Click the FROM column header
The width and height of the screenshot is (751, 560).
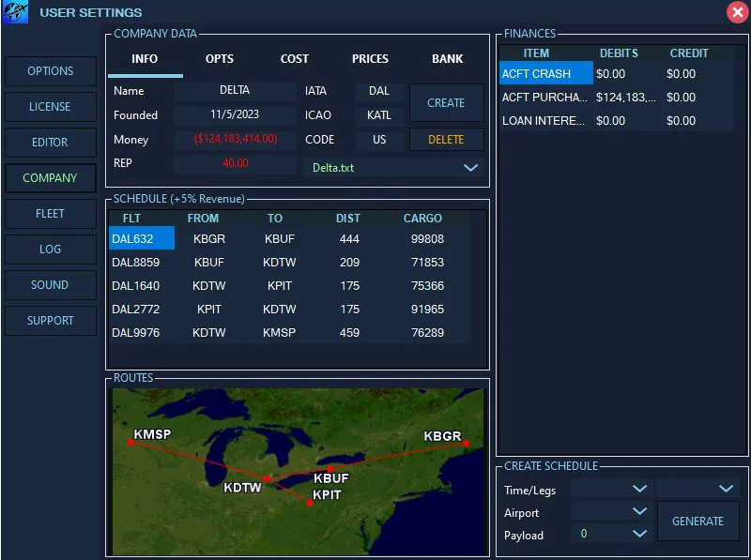click(203, 219)
